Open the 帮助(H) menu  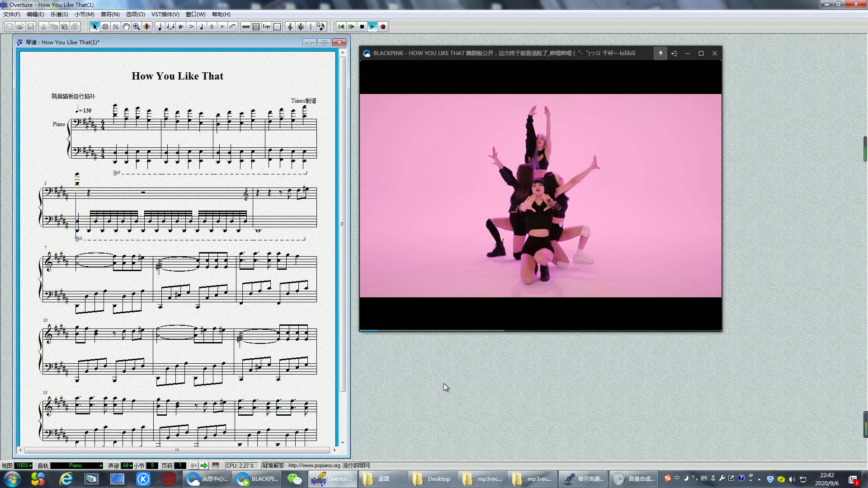[x=221, y=14]
